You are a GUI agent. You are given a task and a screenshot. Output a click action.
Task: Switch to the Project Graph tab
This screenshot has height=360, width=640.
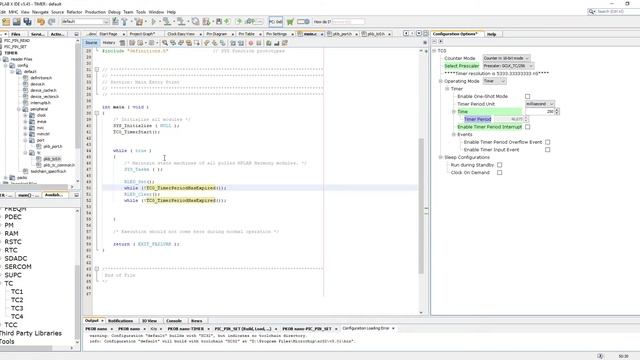142,34
